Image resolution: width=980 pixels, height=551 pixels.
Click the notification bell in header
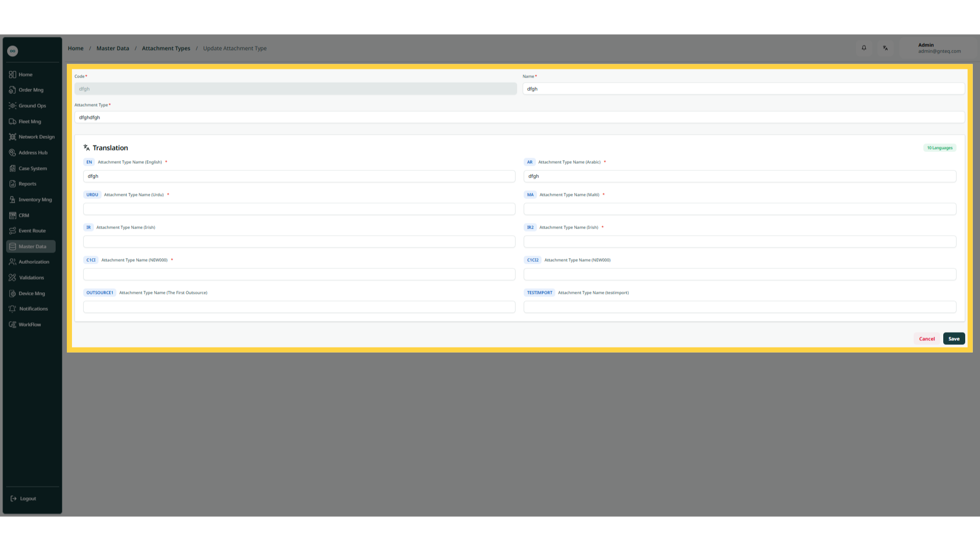(864, 48)
